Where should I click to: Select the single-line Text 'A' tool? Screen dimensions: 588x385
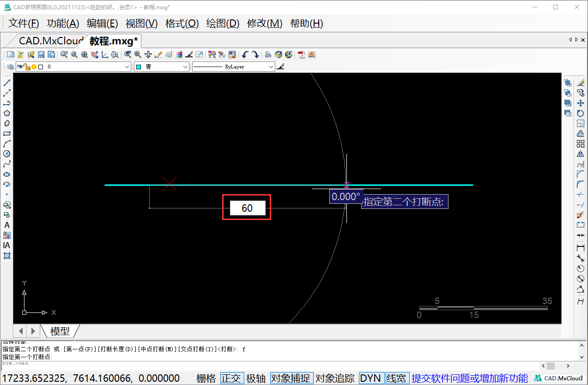7,225
